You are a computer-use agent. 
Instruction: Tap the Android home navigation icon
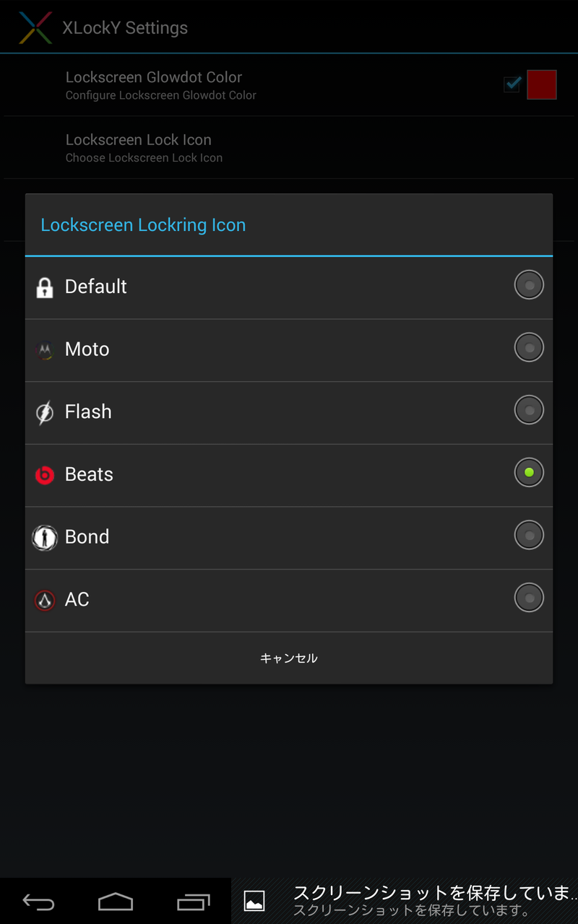tap(116, 902)
